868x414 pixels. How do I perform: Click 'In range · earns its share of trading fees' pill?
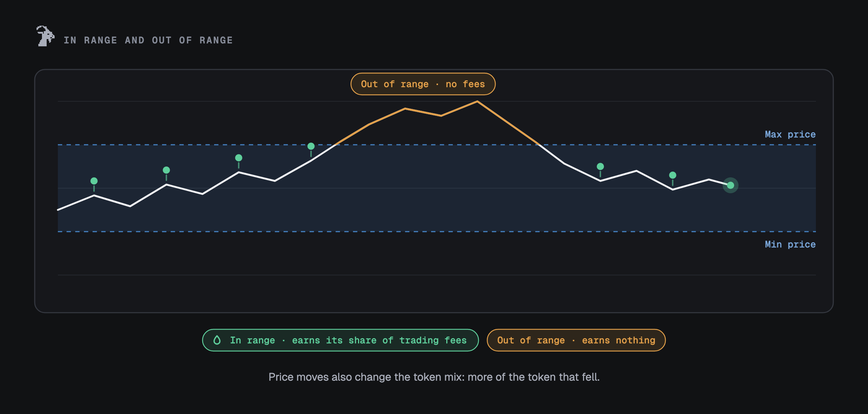click(x=340, y=340)
